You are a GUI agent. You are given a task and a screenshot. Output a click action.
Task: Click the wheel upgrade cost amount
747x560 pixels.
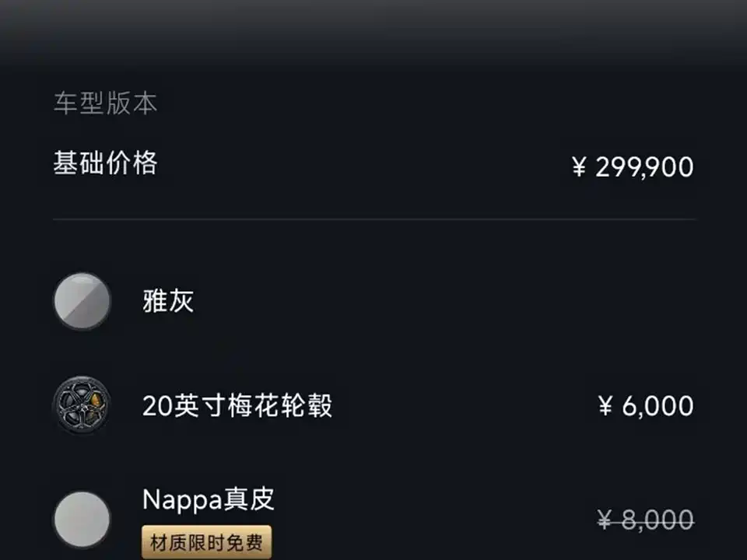[645, 406]
